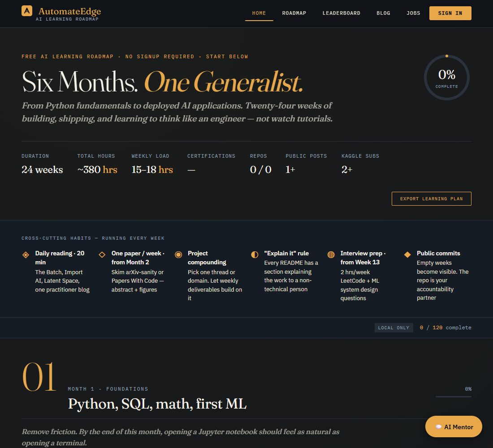Click the "Six Months. One Generalist." headline
493x448 pixels.
(x=162, y=82)
